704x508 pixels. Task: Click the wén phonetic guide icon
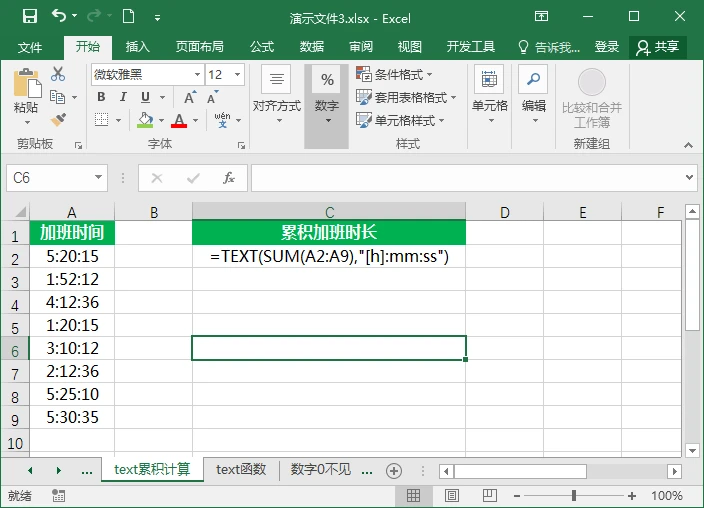pyautogui.click(x=223, y=120)
